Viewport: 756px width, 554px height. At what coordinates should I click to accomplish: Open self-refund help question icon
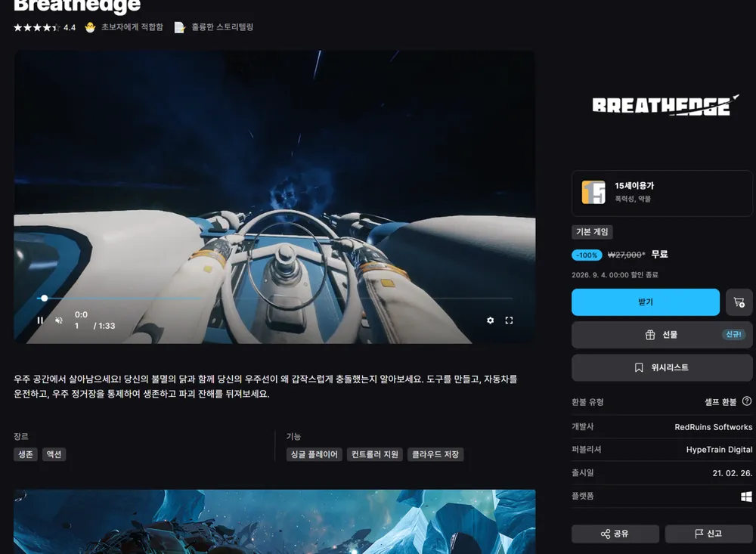747,401
